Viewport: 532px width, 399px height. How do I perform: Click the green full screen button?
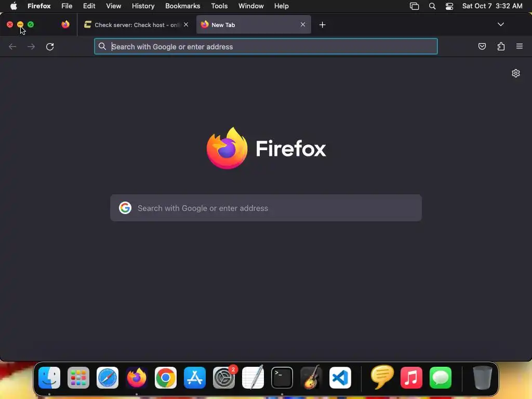point(31,24)
